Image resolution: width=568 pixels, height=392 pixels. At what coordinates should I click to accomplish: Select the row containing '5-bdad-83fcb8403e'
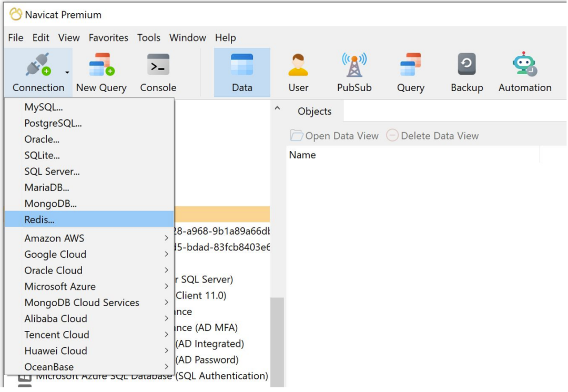pos(222,247)
